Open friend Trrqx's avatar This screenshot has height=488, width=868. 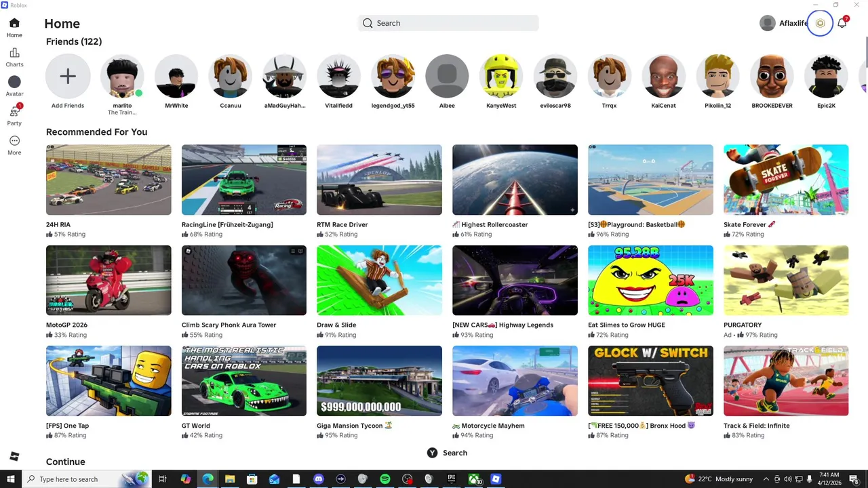click(x=609, y=76)
